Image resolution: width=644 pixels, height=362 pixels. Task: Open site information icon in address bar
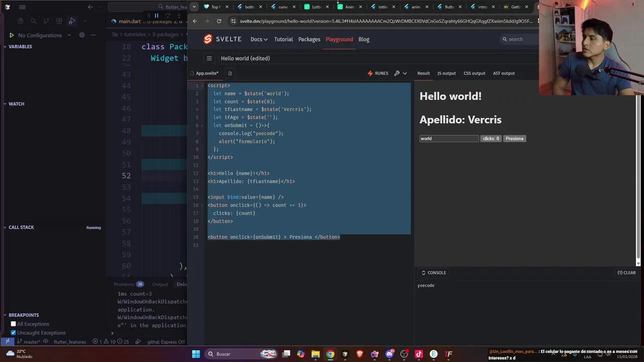pos(232,21)
